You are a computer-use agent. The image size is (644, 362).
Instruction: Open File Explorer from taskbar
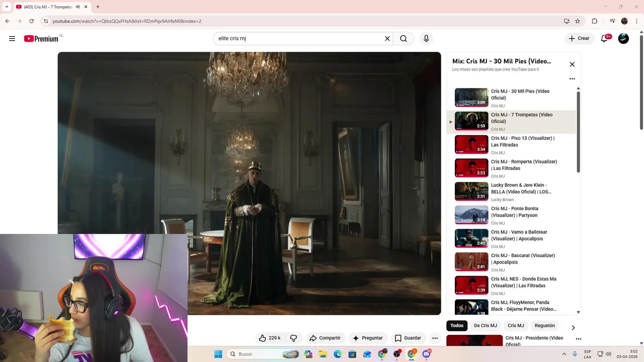pyautogui.click(x=323, y=354)
